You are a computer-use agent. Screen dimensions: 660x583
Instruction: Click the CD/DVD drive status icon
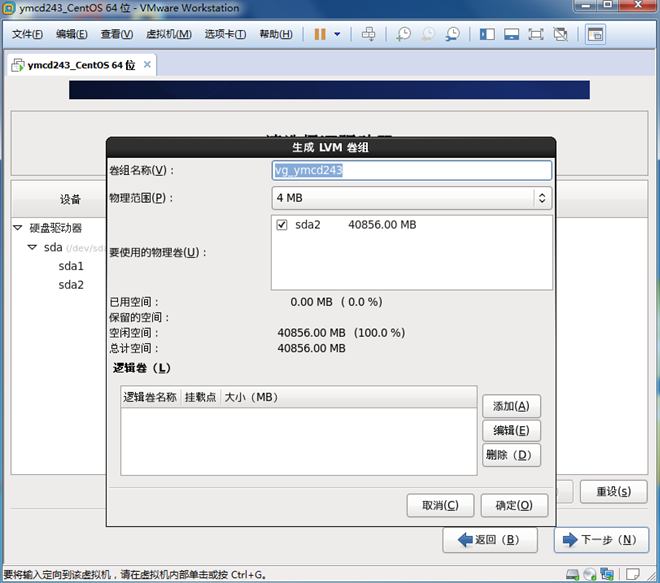coord(590,574)
